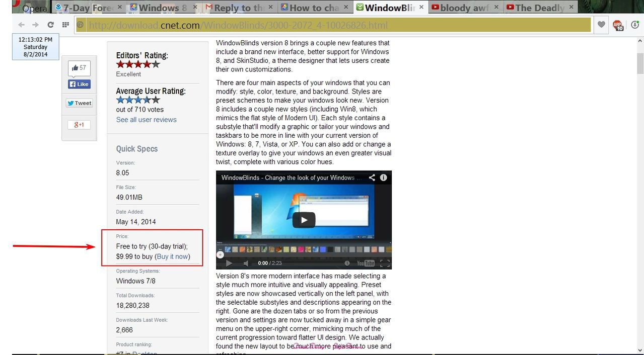Click the forward navigation arrow
The height and width of the screenshot is (355, 644).
click(x=35, y=24)
